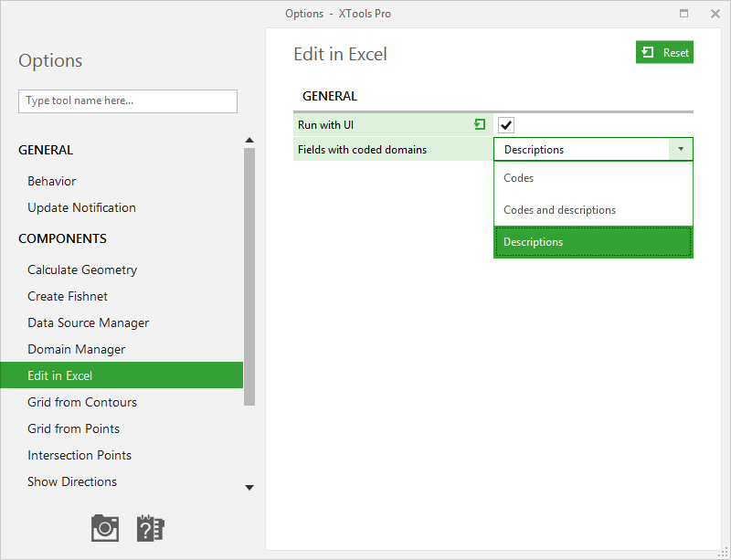Click the tool name search field
The height and width of the screenshot is (560, 731).
pos(128,101)
